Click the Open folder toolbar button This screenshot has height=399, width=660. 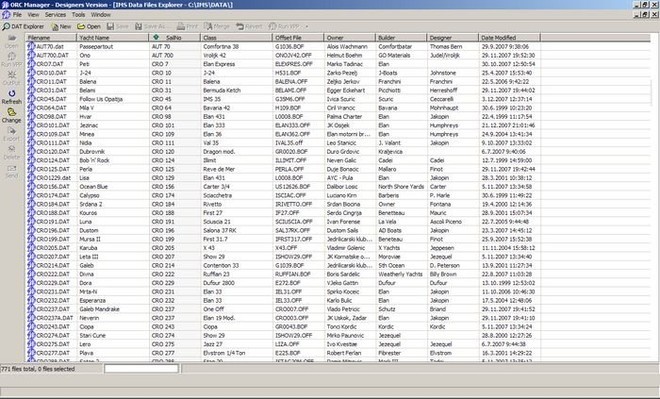pyautogui.click(x=88, y=27)
